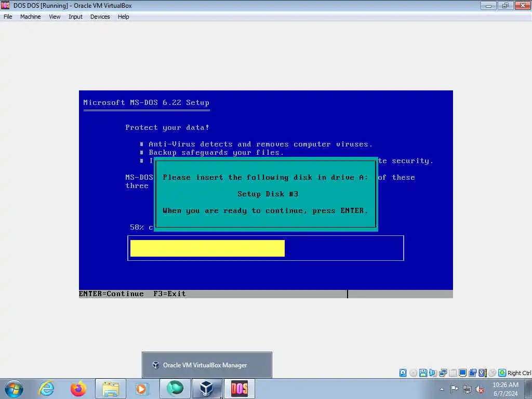Click the "Please insert the following disk" message
The image size is (532, 399).
[x=265, y=177]
